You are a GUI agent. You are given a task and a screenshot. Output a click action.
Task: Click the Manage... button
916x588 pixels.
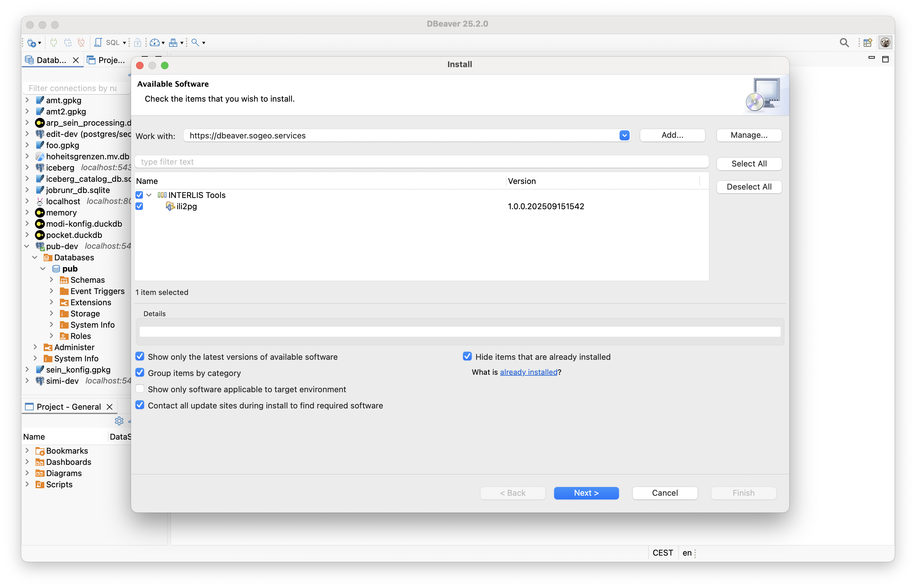pos(749,135)
